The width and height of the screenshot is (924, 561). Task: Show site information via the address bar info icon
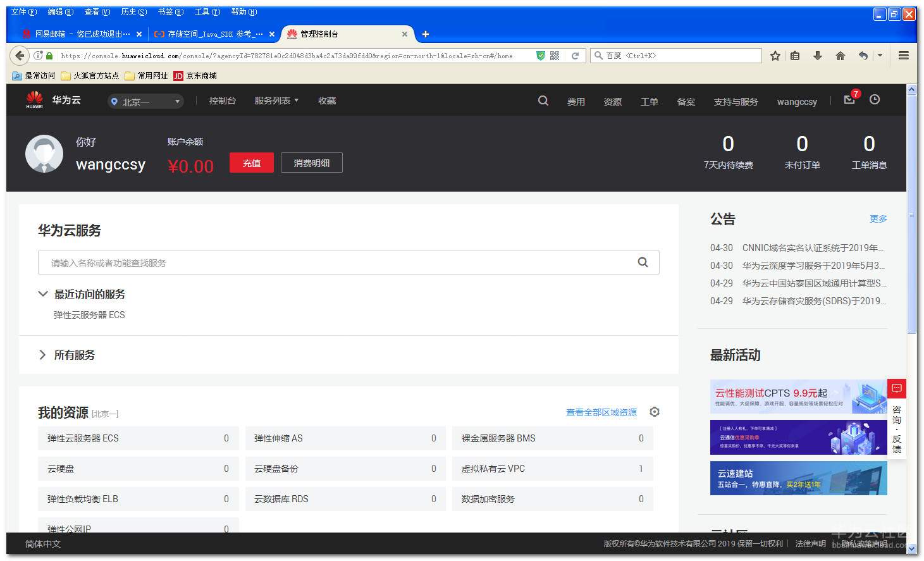click(38, 56)
